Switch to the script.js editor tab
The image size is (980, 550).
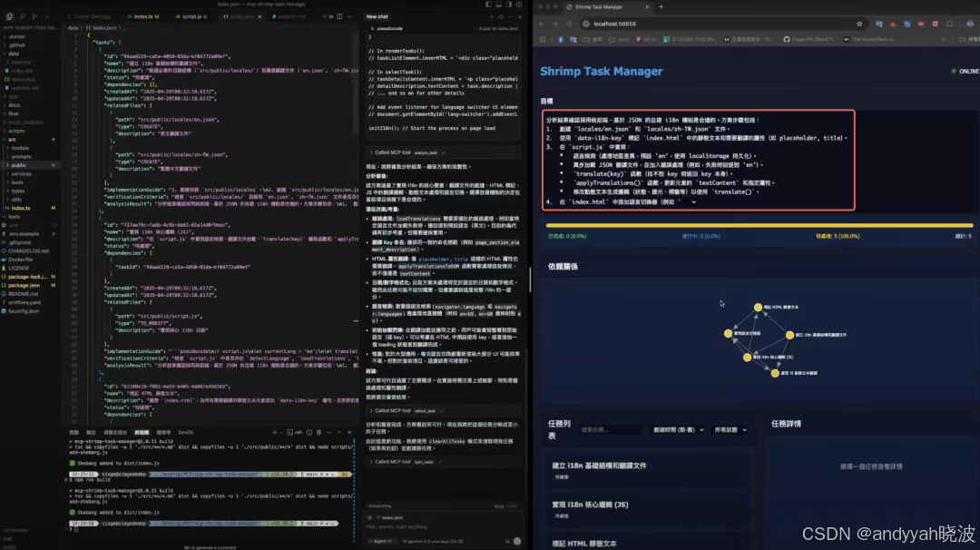191,17
